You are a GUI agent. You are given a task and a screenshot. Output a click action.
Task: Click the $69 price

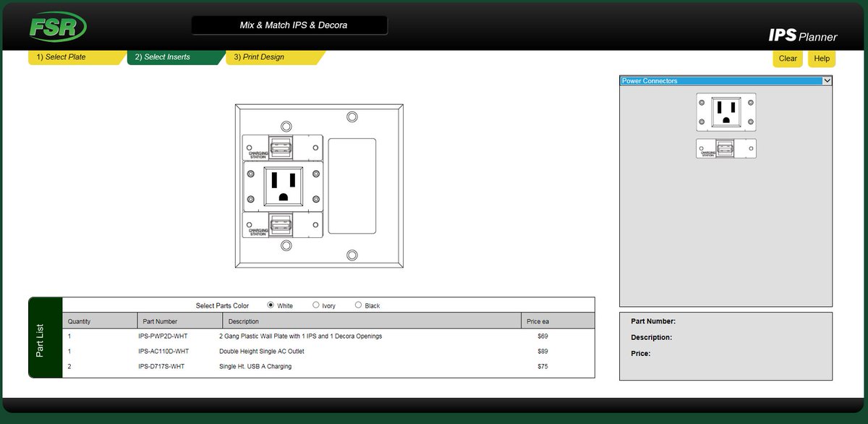(542, 336)
